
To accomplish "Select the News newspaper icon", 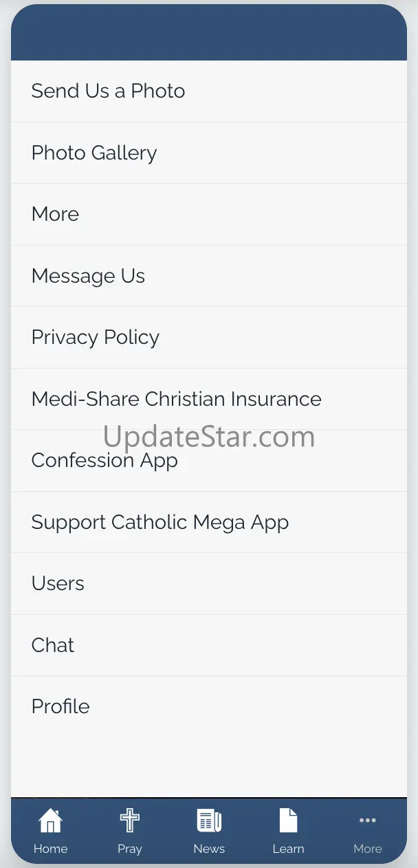I will [x=209, y=821].
